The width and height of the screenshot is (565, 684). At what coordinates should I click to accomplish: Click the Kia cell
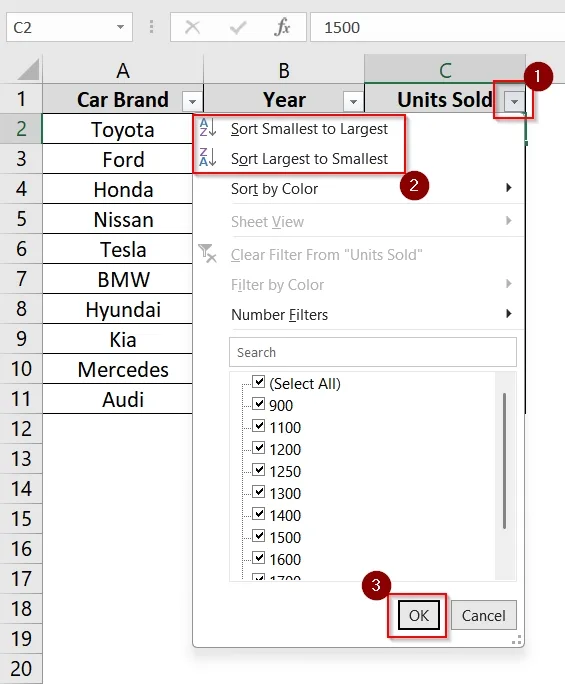click(x=117, y=339)
